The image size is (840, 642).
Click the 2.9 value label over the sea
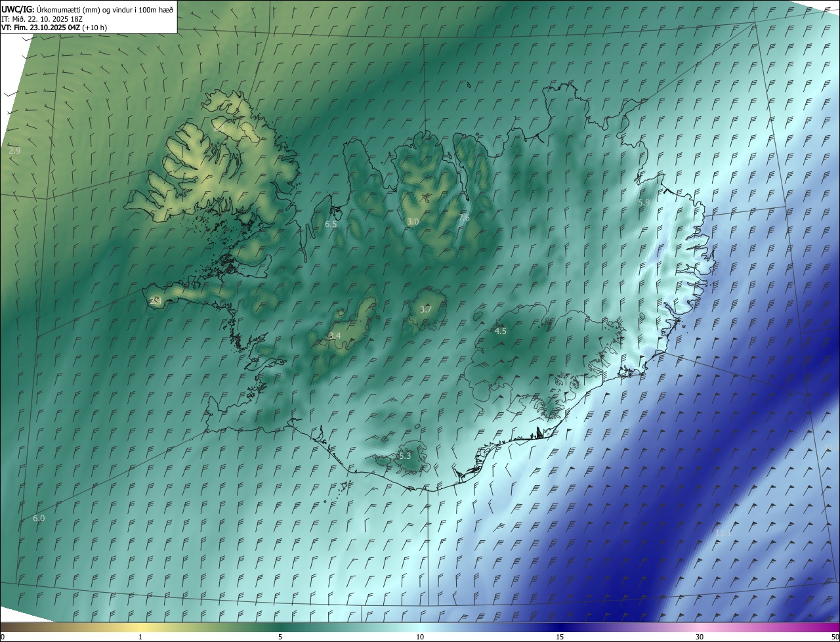pyautogui.click(x=15, y=151)
